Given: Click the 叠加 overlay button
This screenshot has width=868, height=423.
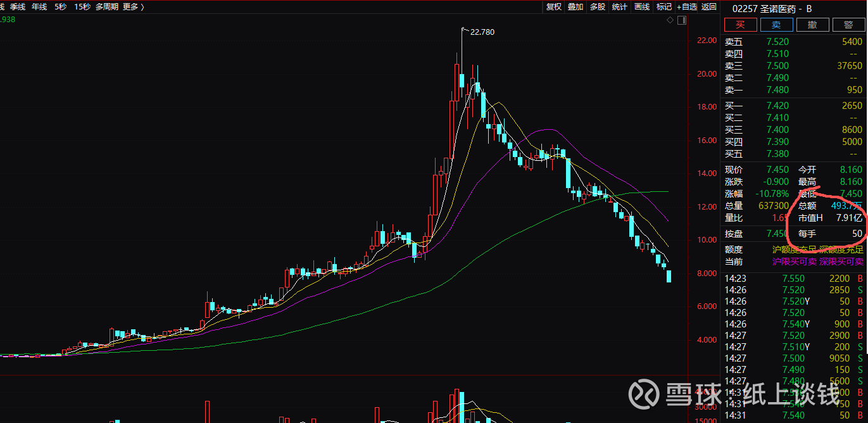Looking at the screenshot, I should pos(576,7).
